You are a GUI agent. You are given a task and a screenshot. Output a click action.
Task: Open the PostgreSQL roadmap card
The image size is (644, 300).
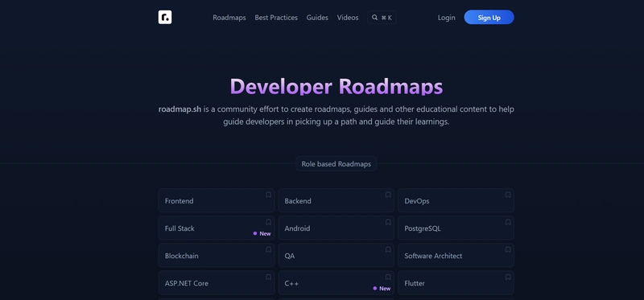(456, 228)
